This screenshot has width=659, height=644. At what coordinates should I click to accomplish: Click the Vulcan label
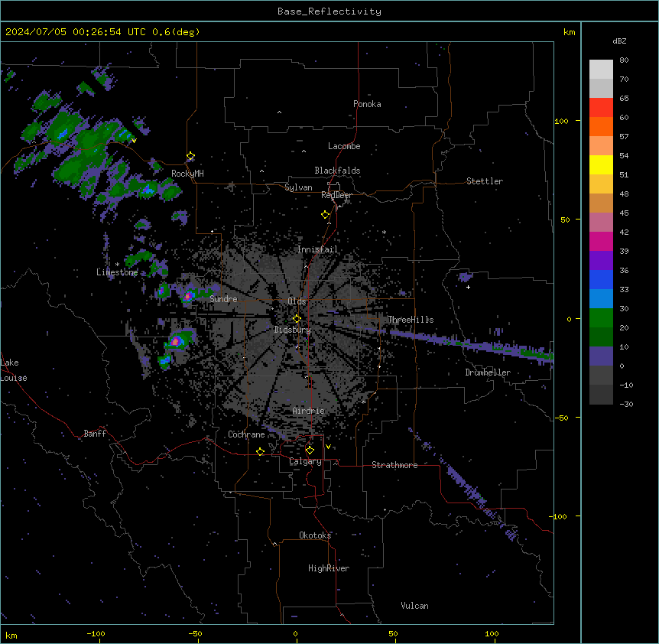point(415,606)
